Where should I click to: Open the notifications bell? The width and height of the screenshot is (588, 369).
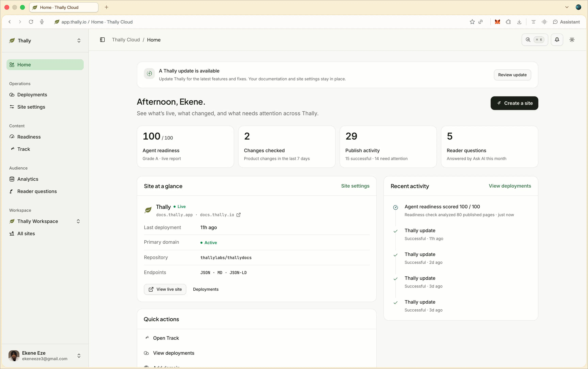(x=557, y=39)
